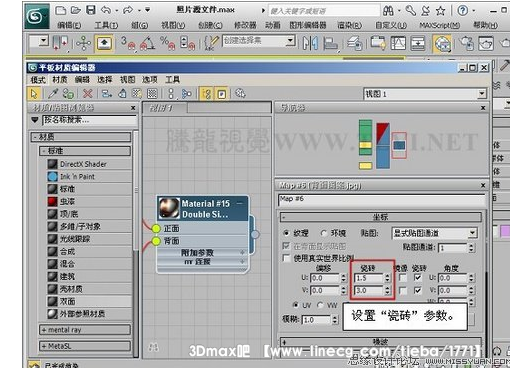Viewport: 510px width, 368px height.
Task: Open the 3ds Max application logo menu
Action: point(36,16)
